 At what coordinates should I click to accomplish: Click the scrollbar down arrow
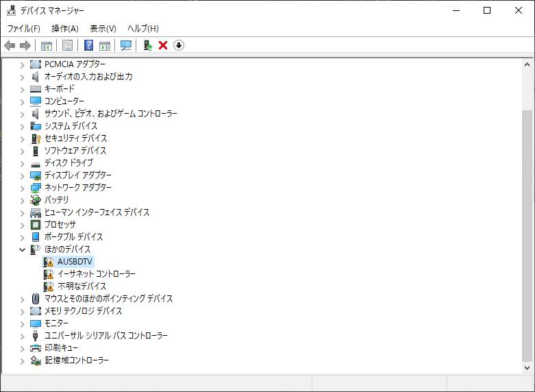point(527,368)
